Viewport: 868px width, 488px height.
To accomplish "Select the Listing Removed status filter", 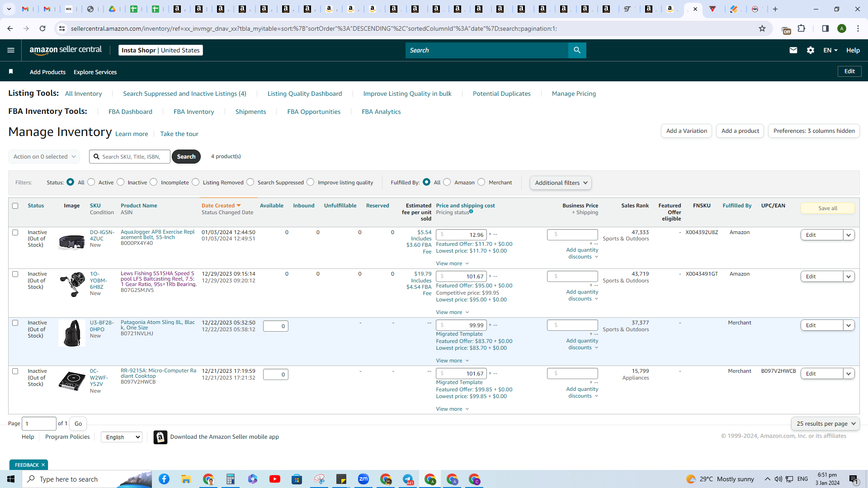I will 195,182.
